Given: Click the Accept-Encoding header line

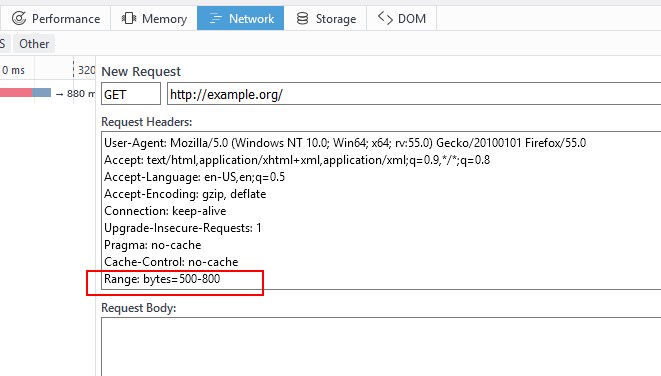Looking at the screenshot, I should click(x=185, y=194).
